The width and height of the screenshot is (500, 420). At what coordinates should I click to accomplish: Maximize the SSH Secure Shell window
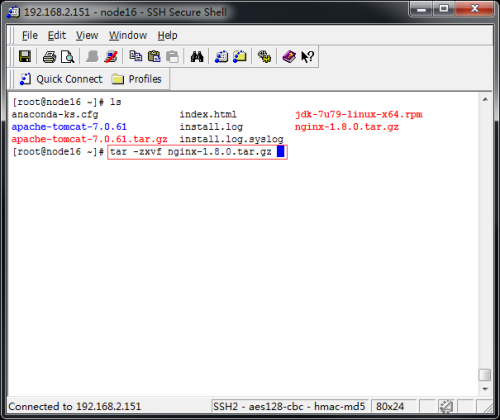click(x=443, y=9)
